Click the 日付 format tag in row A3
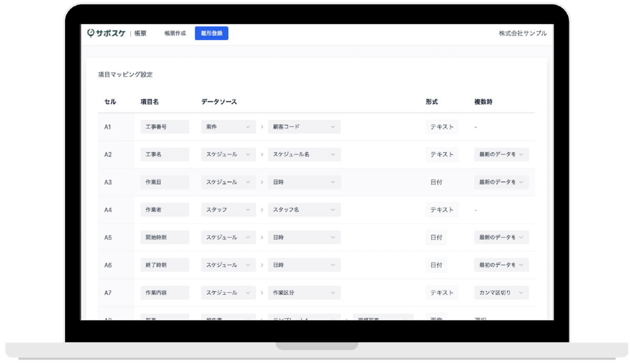 pos(436,182)
